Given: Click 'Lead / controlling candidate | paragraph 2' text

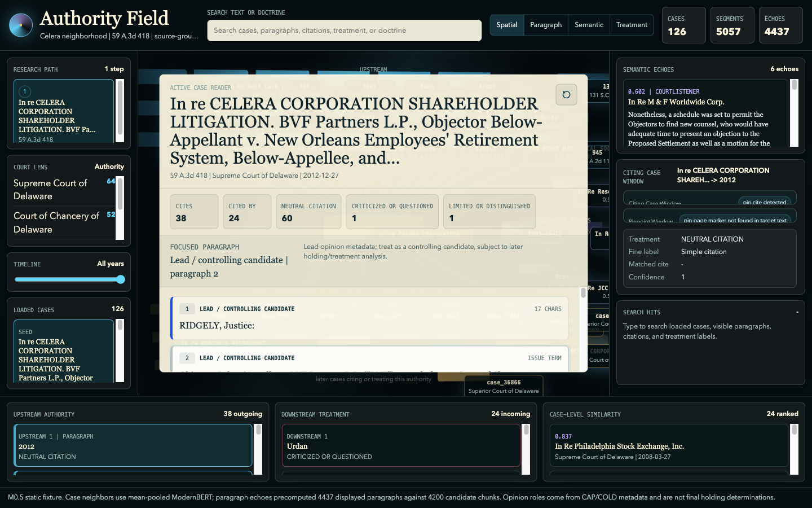Looking at the screenshot, I should click(229, 266).
